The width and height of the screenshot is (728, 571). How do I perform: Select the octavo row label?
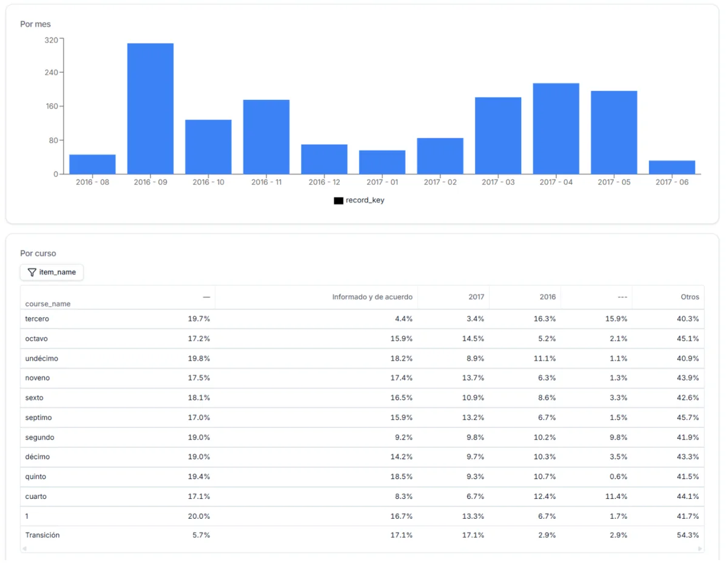pos(36,338)
